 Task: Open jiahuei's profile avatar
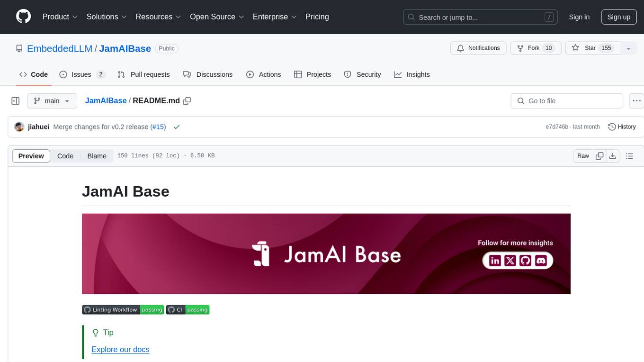click(x=19, y=127)
